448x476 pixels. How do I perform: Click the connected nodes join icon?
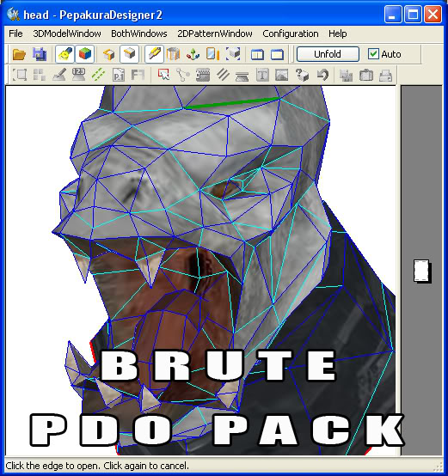click(183, 75)
